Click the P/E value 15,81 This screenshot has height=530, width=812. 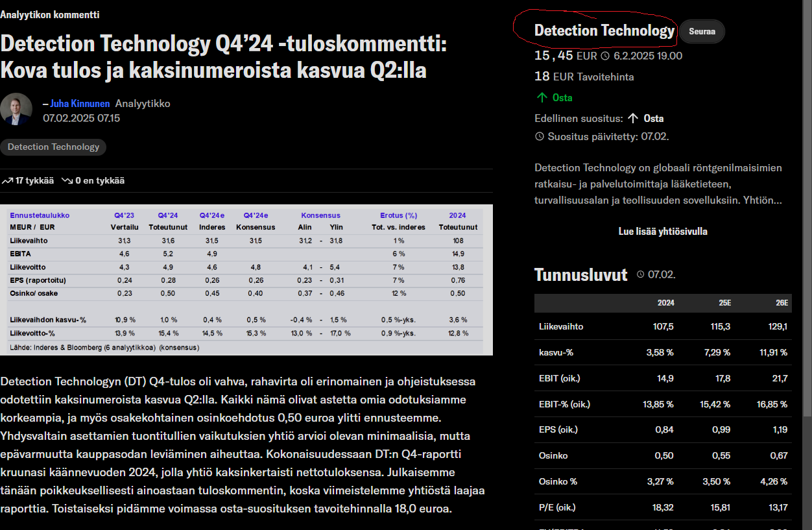point(721,507)
